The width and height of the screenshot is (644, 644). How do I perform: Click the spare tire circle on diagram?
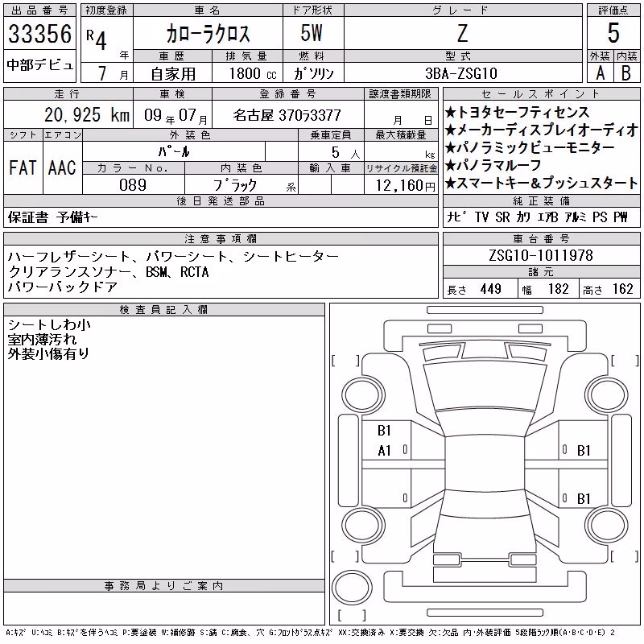click(352, 588)
